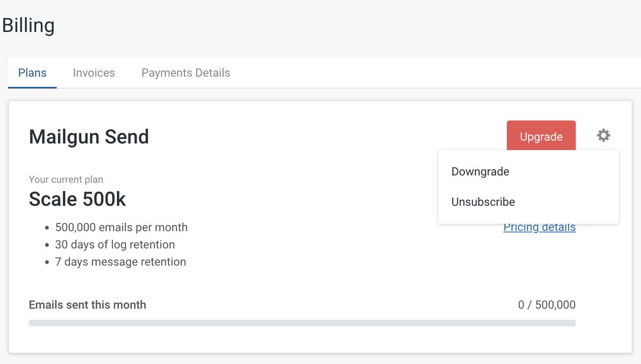The image size is (641, 364).
Task: Click the gear settings icon
Action: click(603, 135)
